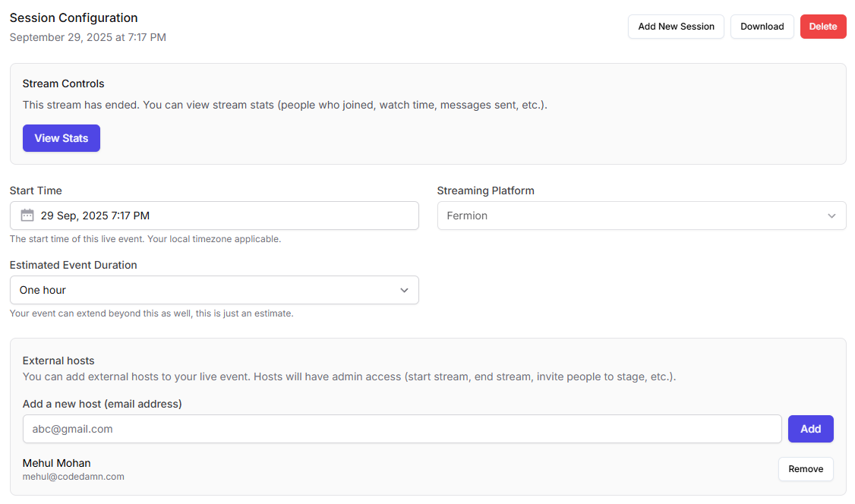Click the Add a new host label

click(102, 404)
